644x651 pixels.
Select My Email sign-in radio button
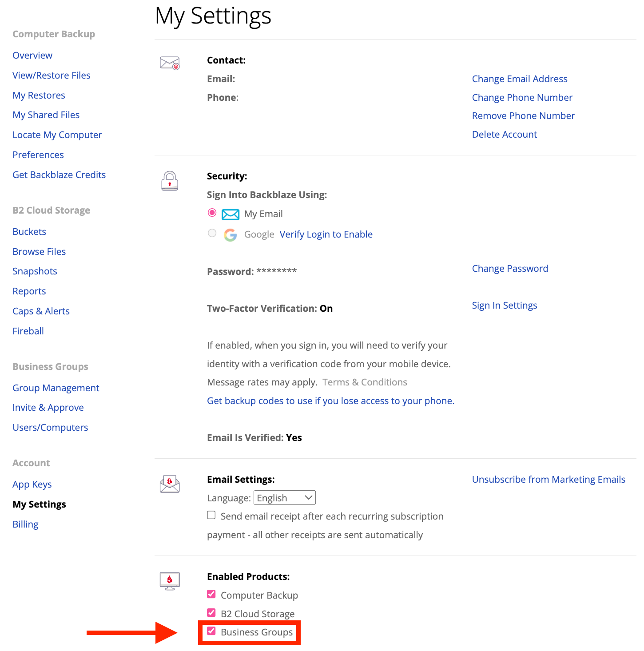[212, 213]
